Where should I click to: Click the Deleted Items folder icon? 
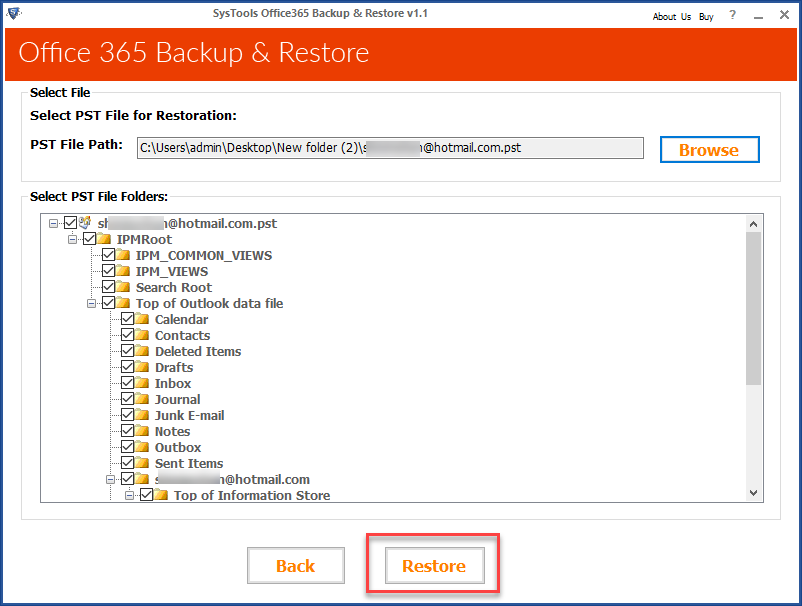tap(142, 351)
